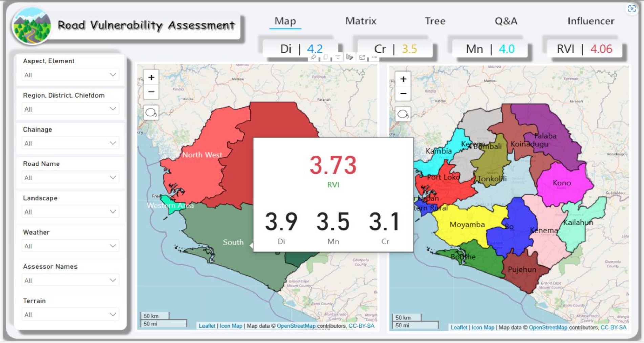The width and height of the screenshot is (644, 343).
Task: Activate lasso select on the right map
Action: (403, 115)
